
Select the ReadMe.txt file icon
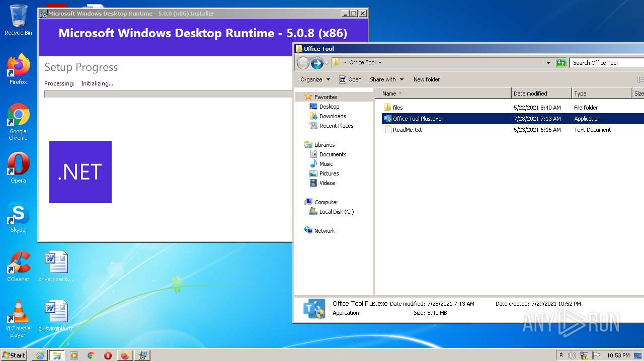tap(387, 130)
